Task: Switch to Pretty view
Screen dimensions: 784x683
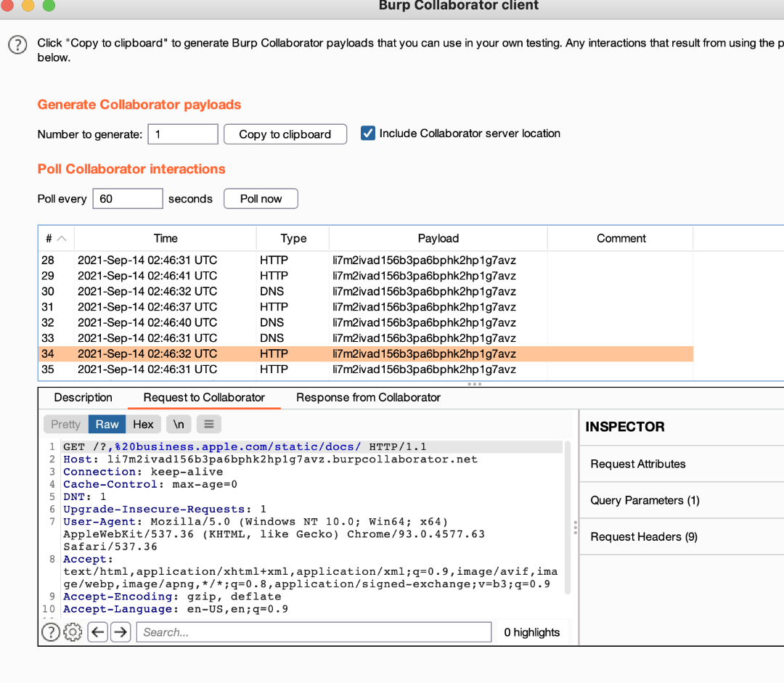Action: click(66, 425)
